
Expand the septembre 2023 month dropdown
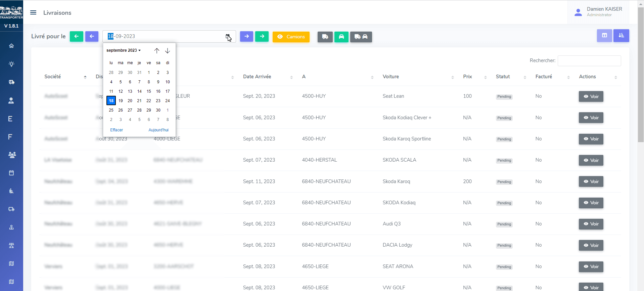pyautogui.click(x=124, y=50)
